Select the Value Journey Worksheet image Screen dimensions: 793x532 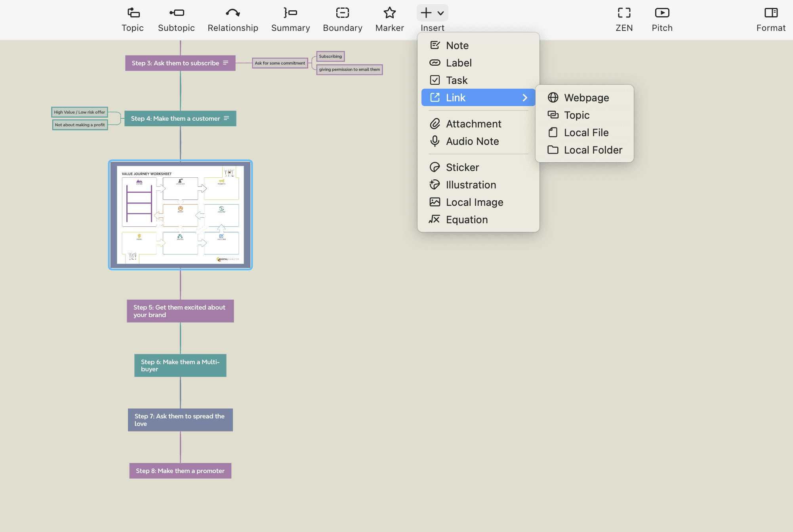coord(180,215)
